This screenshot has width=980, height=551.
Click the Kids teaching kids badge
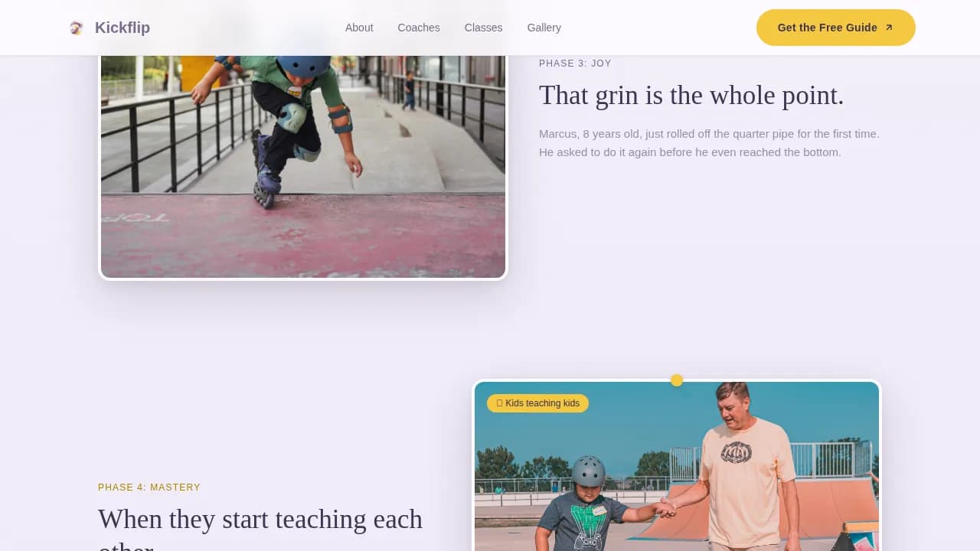pos(537,403)
